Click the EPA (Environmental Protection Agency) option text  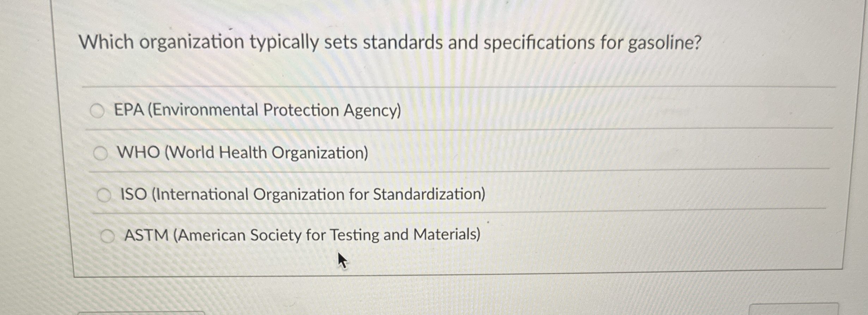pos(257,111)
